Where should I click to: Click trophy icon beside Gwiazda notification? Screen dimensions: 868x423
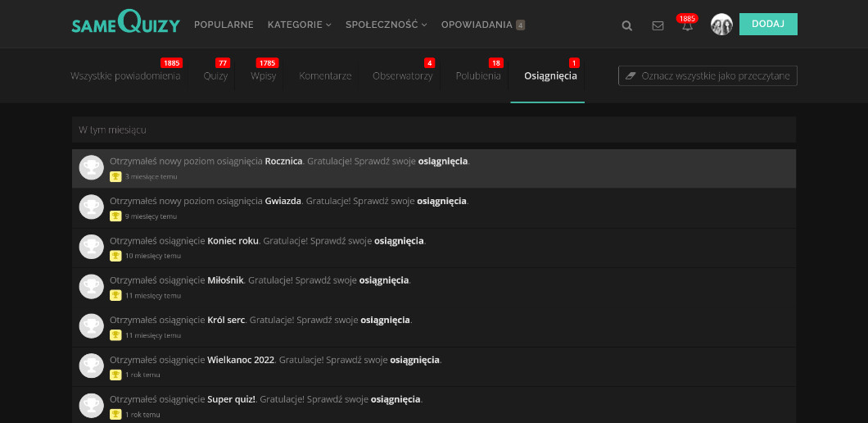[x=91, y=207]
